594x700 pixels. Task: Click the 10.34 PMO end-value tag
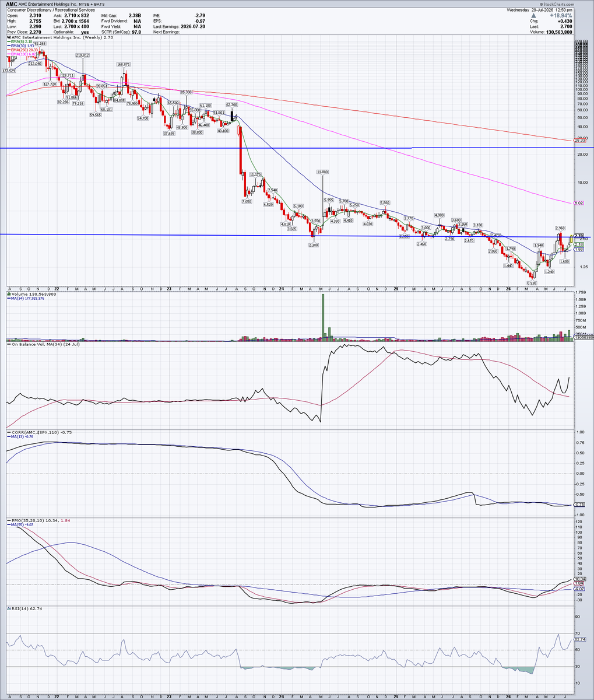coord(580,579)
